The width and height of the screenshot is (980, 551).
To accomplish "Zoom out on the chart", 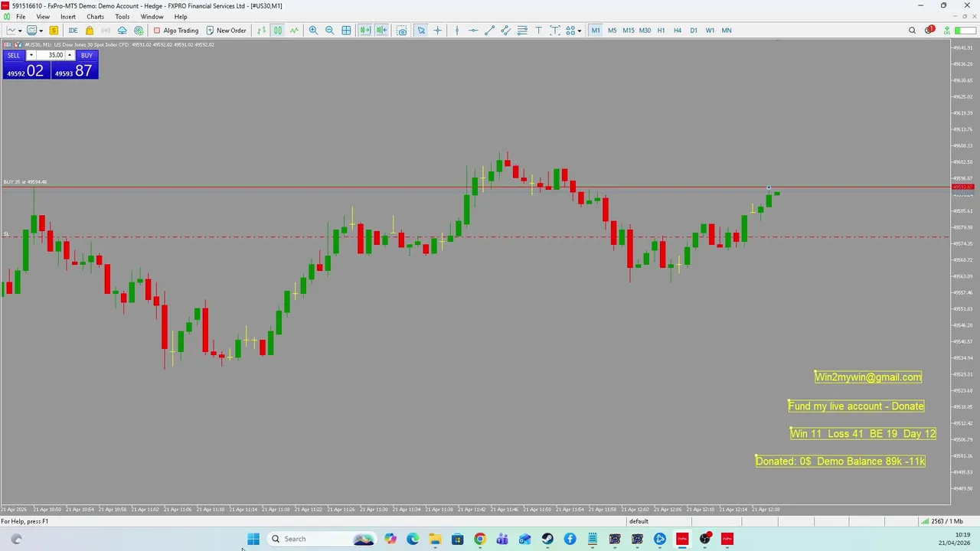I will [330, 31].
